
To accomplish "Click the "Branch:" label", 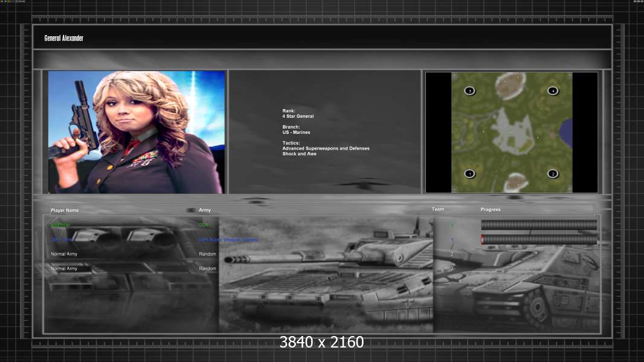I will [291, 127].
